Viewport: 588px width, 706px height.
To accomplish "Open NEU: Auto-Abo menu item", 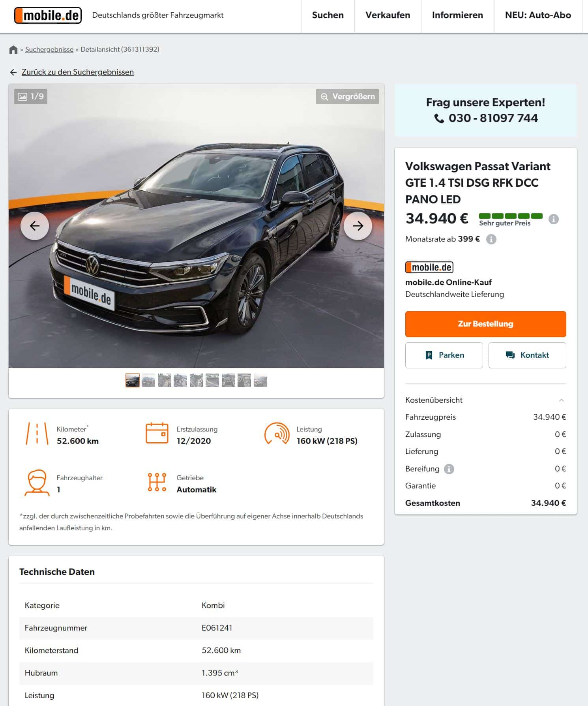I will (538, 15).
